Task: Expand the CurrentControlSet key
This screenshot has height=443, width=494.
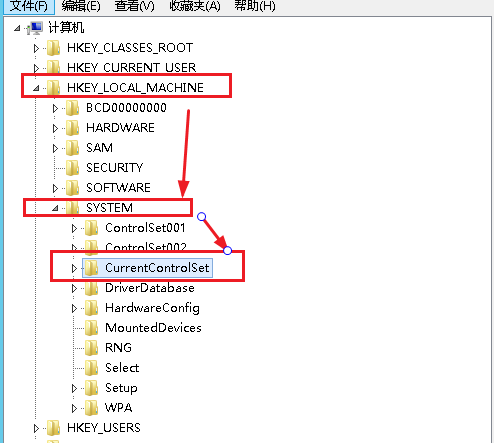Action: pos(74,268)
